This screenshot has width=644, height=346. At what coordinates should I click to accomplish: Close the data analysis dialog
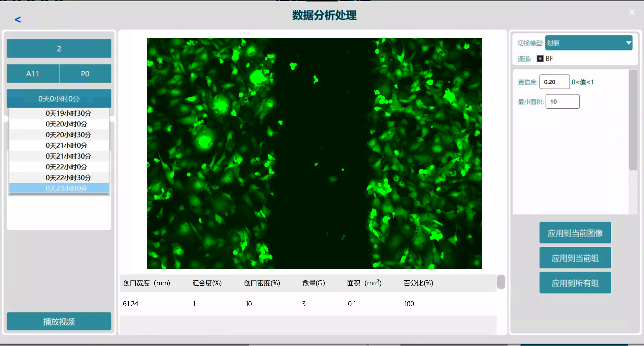(632, 12)
